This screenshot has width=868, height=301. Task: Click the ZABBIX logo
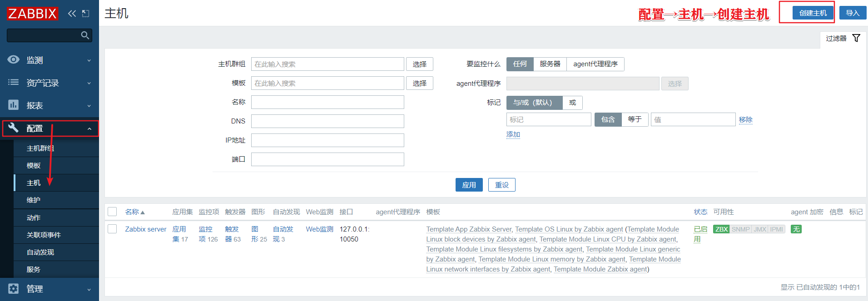click(32, 14)
